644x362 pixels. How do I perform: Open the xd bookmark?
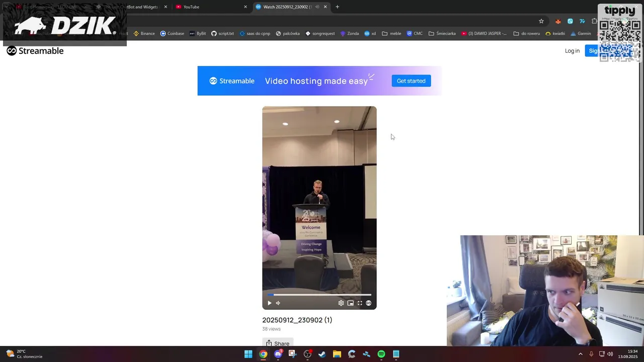(x=370, y=34)
